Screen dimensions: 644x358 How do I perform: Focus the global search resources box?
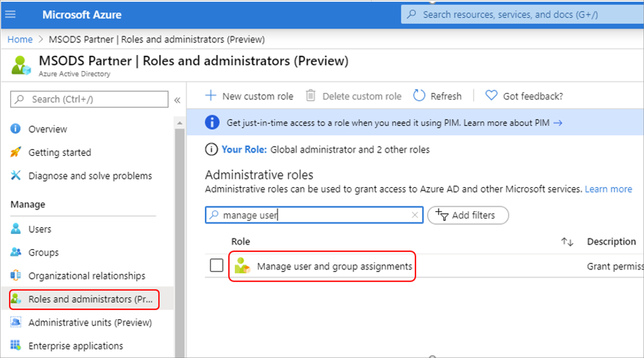[x=522, y=14]
